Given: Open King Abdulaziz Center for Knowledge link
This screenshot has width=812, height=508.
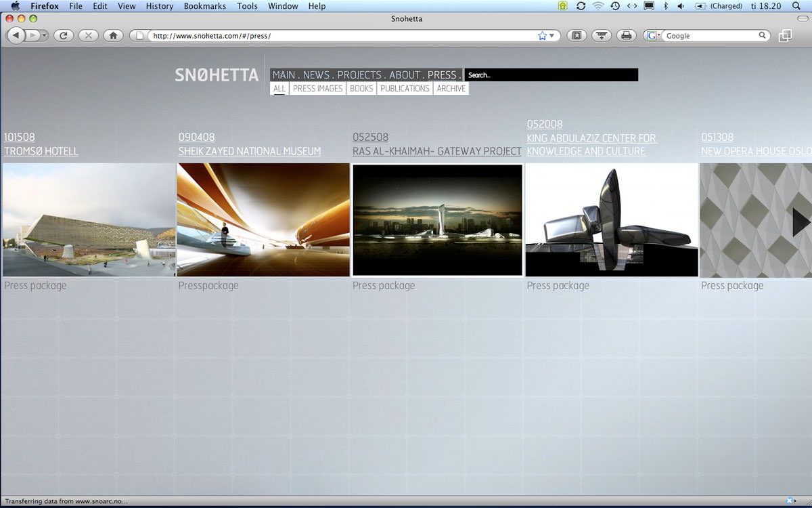Looking at the screenshot, I should click(592, 145).
